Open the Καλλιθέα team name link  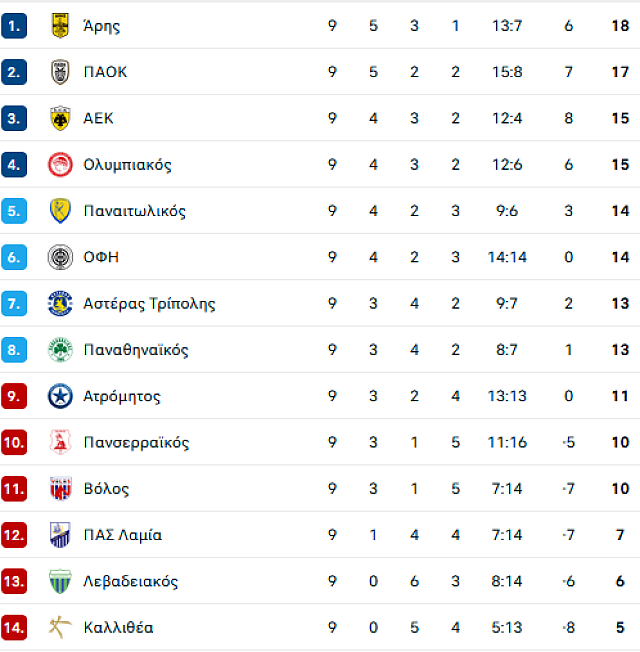119,627
